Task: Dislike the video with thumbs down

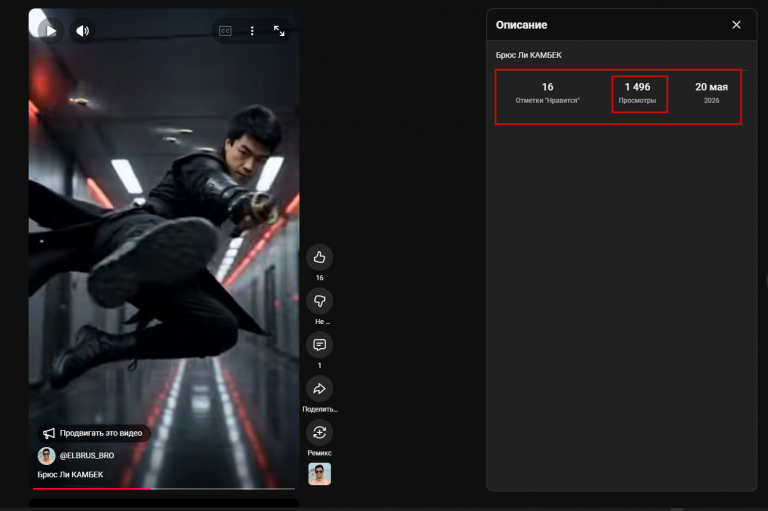Action: [319, 301]
